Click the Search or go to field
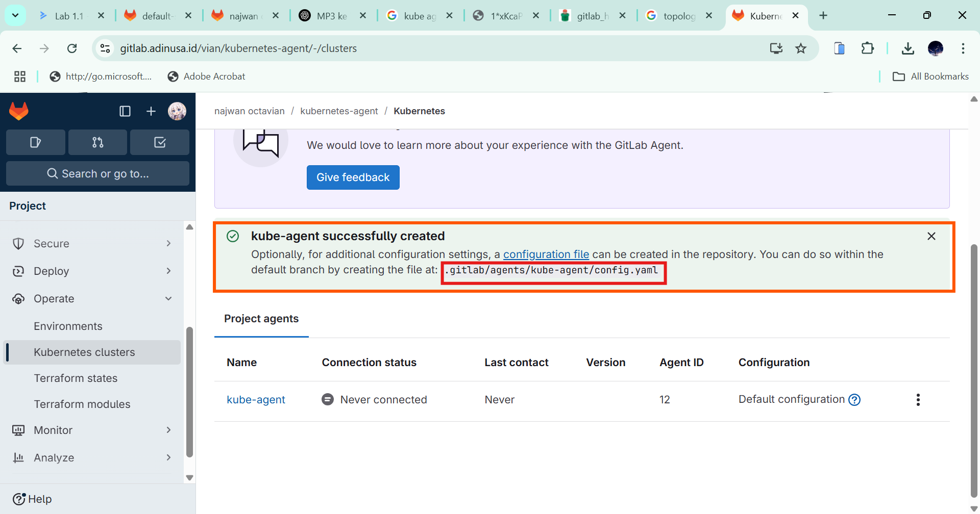Image resolution: width=980 pixels, height=514 pixels. tap(97, 173)
